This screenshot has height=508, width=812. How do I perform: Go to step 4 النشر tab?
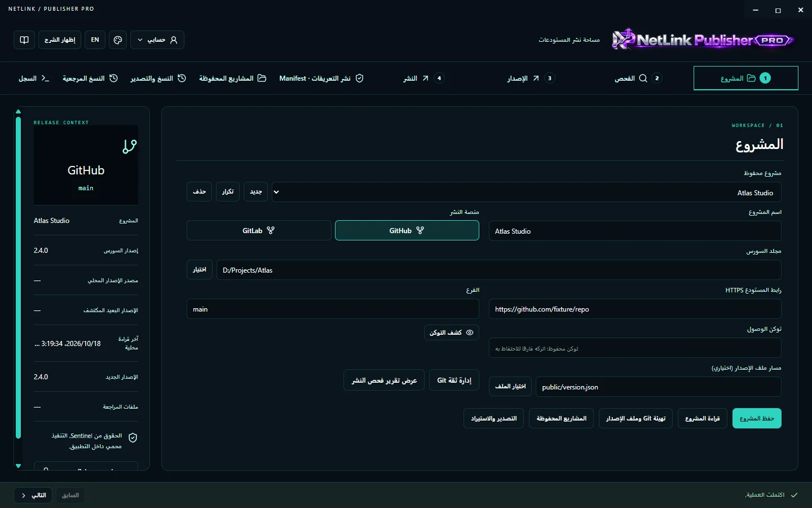point(423,78)
